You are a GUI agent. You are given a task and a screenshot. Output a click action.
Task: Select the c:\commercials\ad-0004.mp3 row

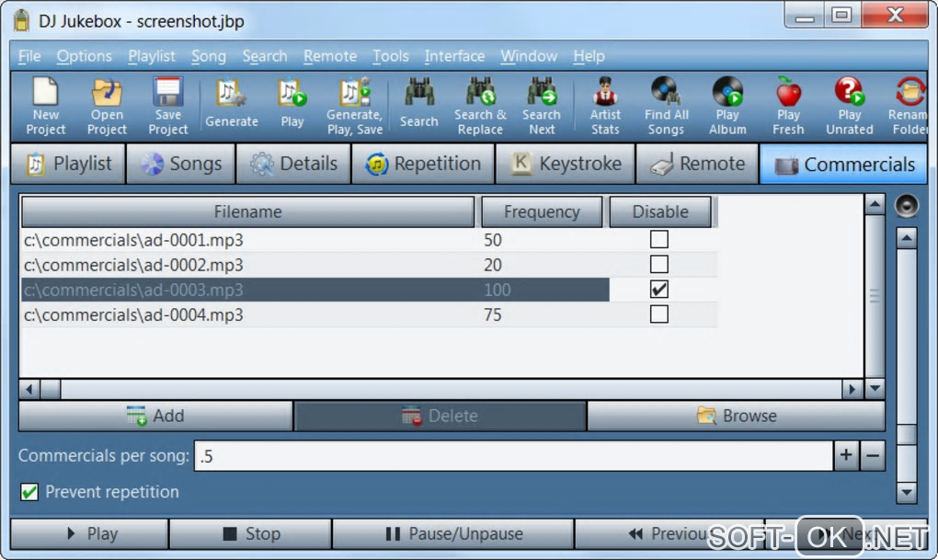(x=369, y=314)
